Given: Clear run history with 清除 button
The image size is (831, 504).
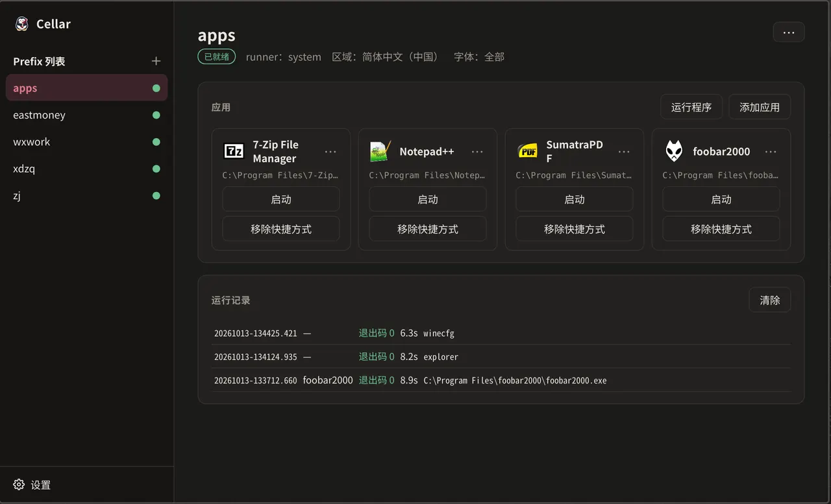Looking at the screenshot, I should click(x=770, y=300).
